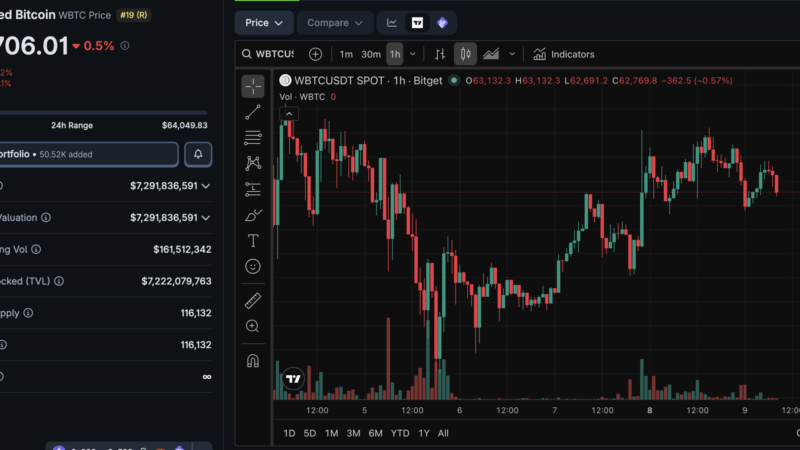This screenshot has width=800, height=450.
Task: Select the 1m interval
Action: [x=346, y=54]
